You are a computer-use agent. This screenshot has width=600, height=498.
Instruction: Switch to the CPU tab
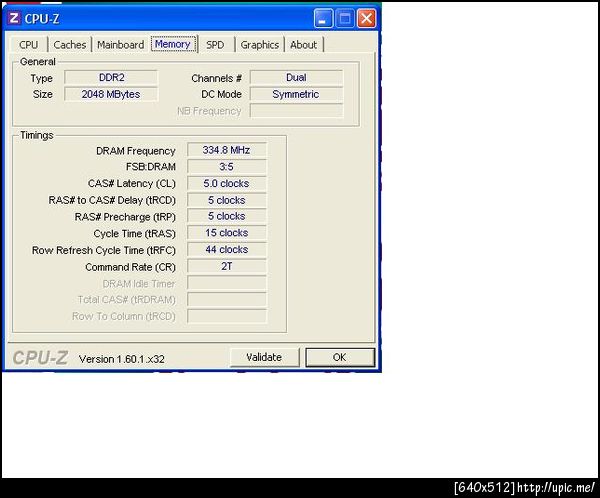pos(28,45)
